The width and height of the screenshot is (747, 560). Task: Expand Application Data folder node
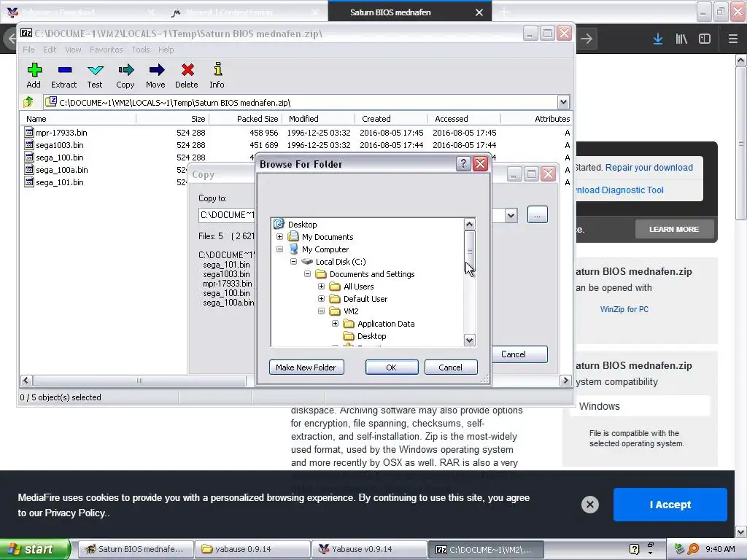(335, 323)
